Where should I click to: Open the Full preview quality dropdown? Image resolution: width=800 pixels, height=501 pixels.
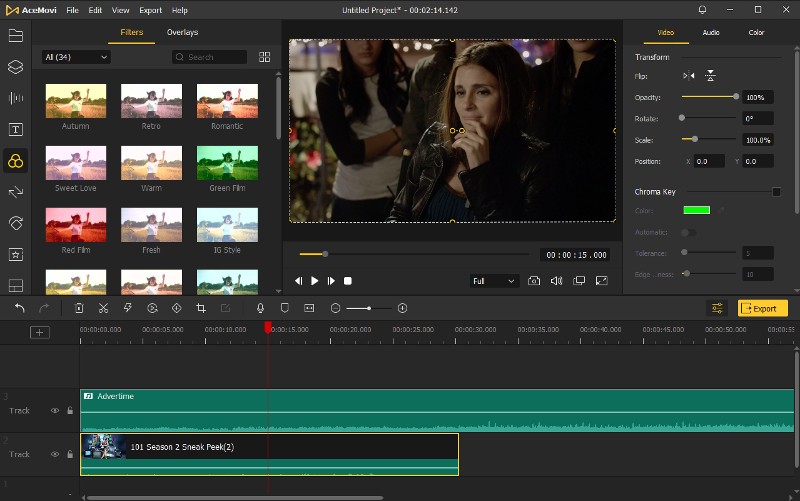tap(494, 281)
